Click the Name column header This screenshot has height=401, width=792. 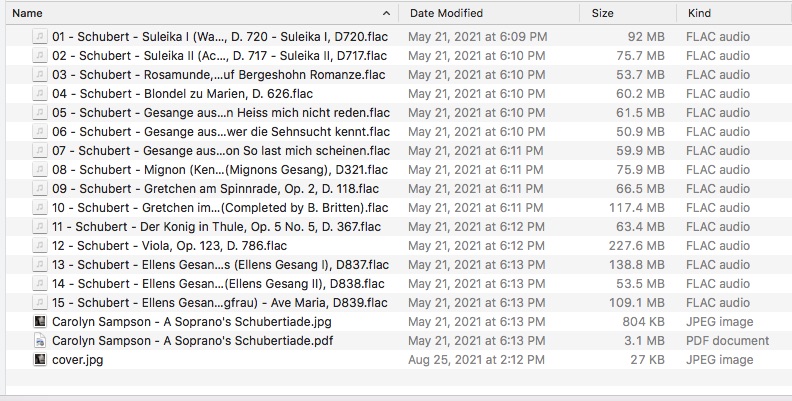[x=27, y=13]
